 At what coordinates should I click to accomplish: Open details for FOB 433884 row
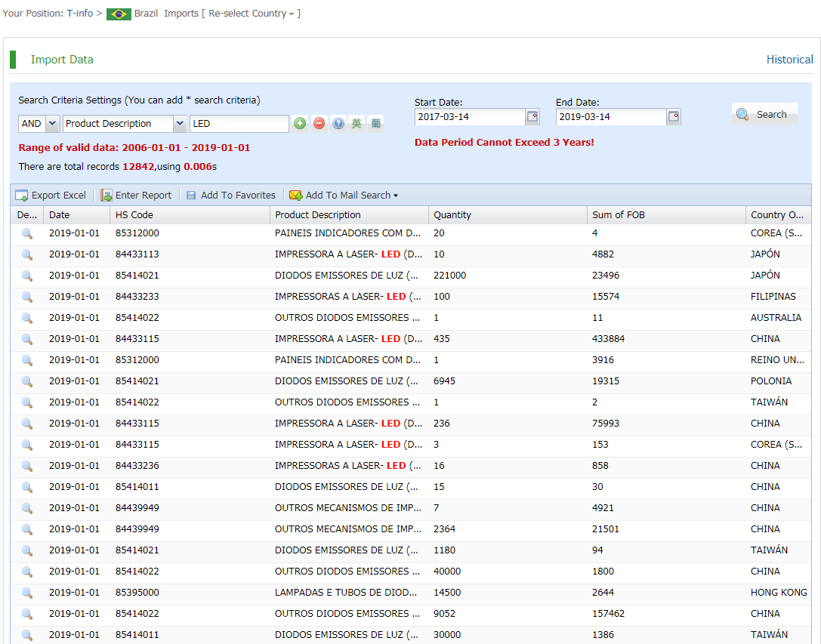tap(27, 339)
